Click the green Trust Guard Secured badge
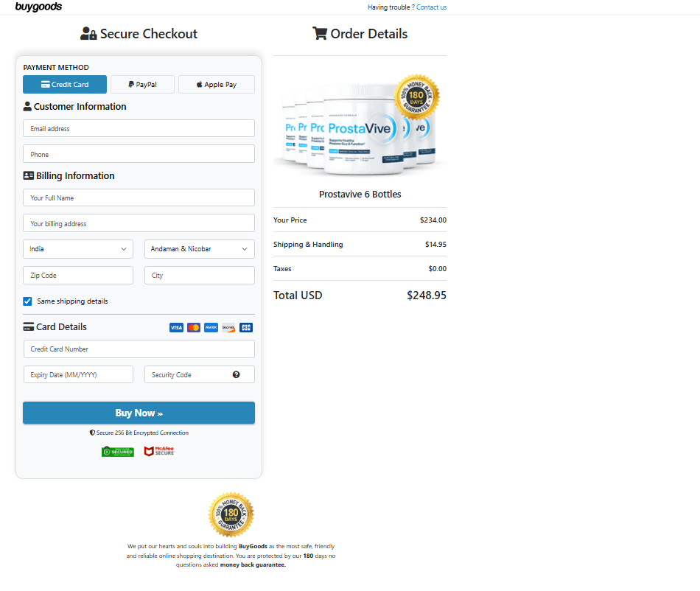Screen dimensions: 700x591 tap(118, 451)
